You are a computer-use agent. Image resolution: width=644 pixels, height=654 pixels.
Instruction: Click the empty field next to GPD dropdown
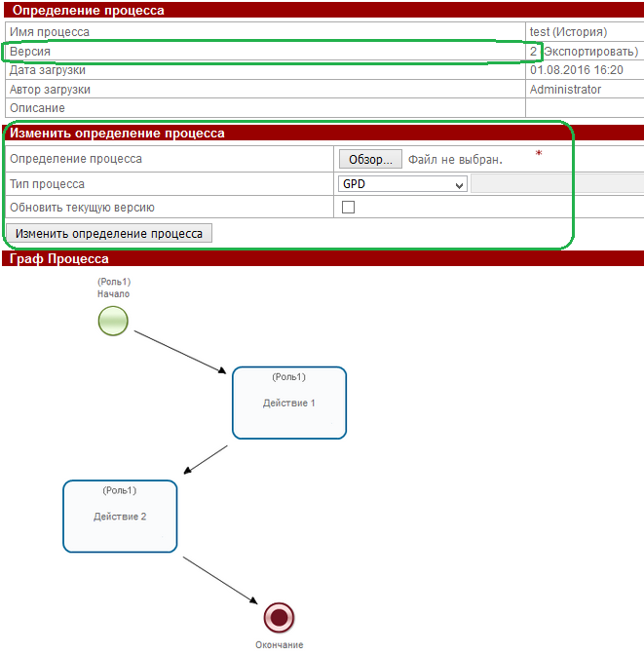557,184
